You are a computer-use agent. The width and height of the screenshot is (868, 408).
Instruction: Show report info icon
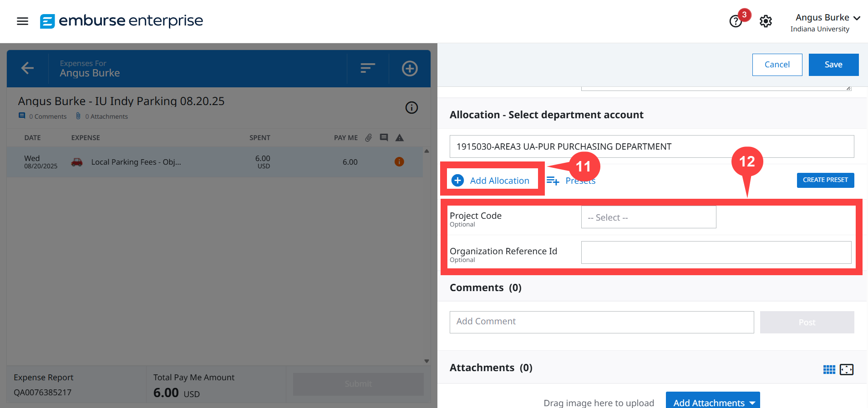point(411,108)
